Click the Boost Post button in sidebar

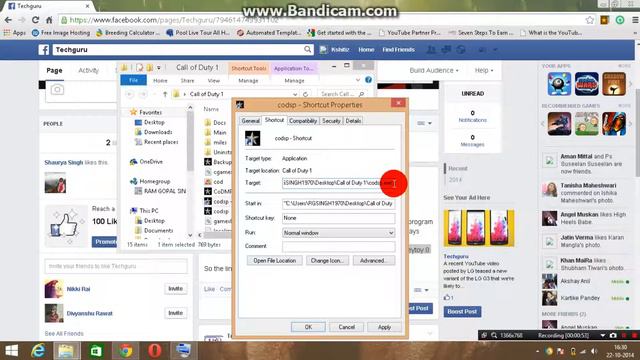point(462,311)
